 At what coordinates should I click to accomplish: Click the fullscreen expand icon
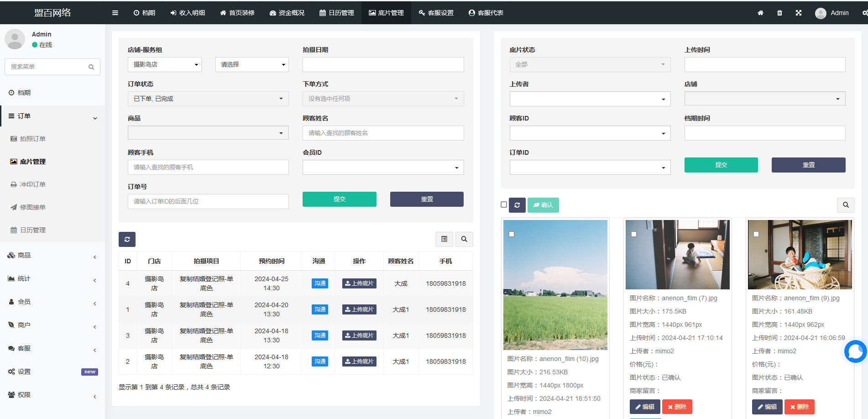coord(799,13)
